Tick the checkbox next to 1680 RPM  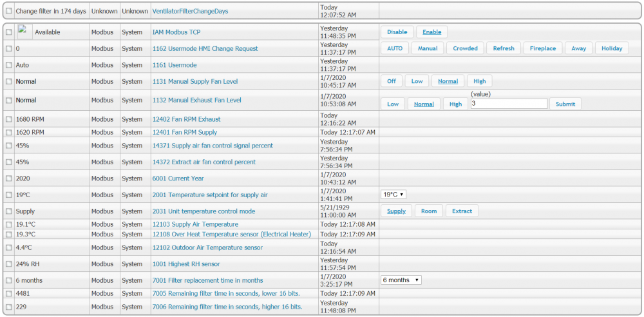coord(9,119)
